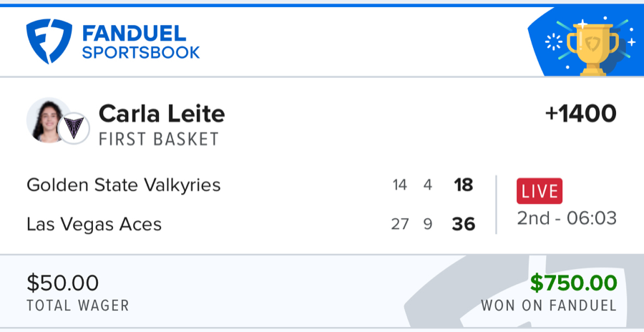The height and width of the screenshot is (332, 644).
Task: Click the Valkyries first quarter score 14
Action: click(399, 185)
